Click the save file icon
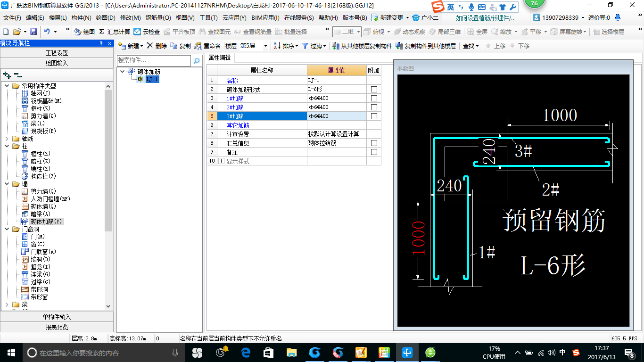This screenshot has height=362, width=644. pos(33,32)
